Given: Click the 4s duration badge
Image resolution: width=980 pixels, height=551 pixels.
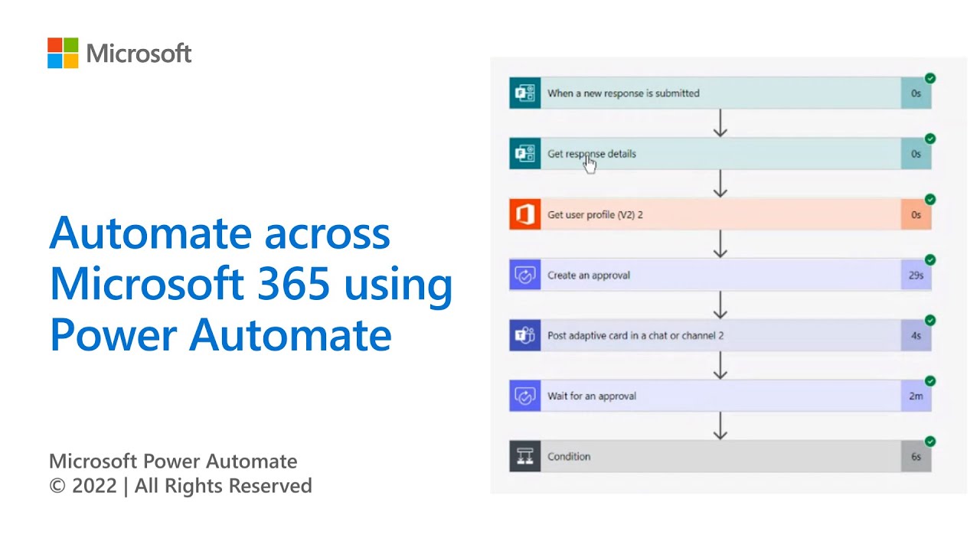Looking at the screenshot, I should pos(916,335).
